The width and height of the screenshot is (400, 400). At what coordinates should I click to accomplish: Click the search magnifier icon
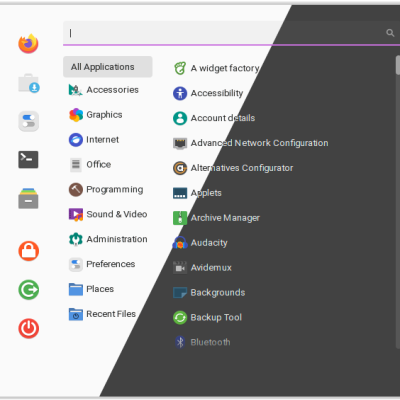point(390,33)
